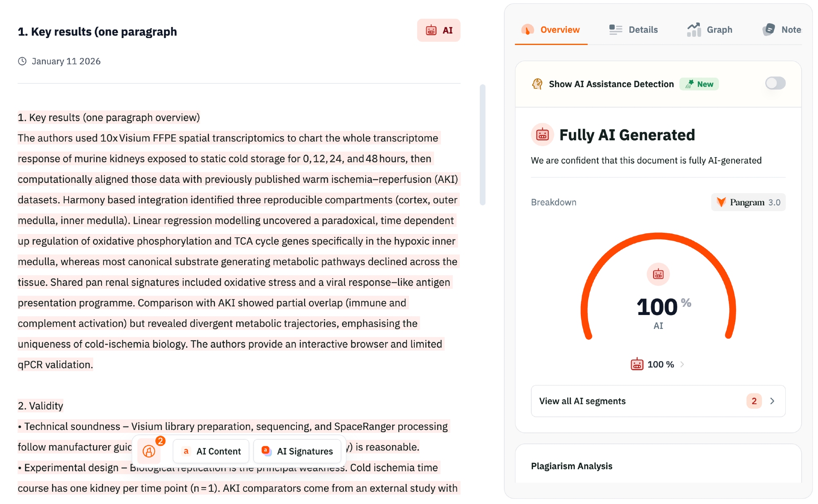This screenshot has width=818, height=504.
Task: Click the Overview tab flame icon
Action: (527, 29)
